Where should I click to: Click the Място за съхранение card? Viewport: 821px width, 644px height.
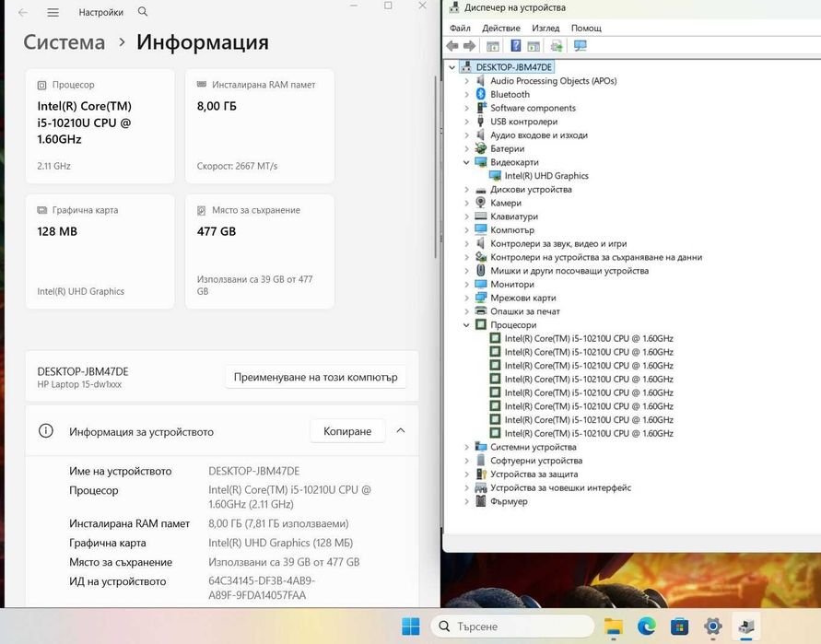(x=260, y=252)
